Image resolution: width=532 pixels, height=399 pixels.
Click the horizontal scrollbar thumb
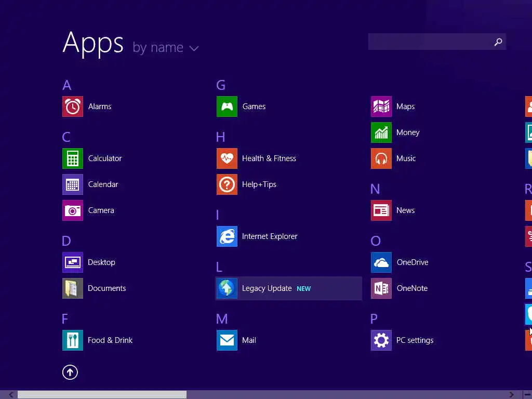tap(102, 395)
